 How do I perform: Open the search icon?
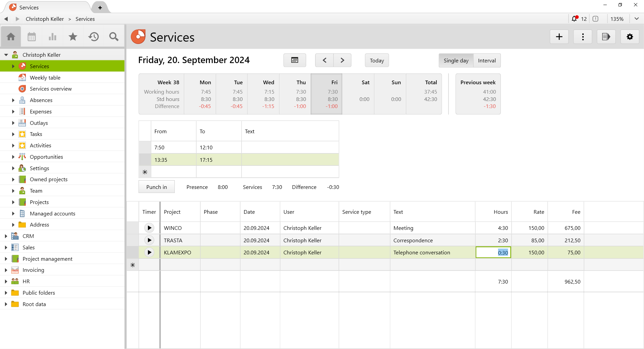[x=114, y=37]
